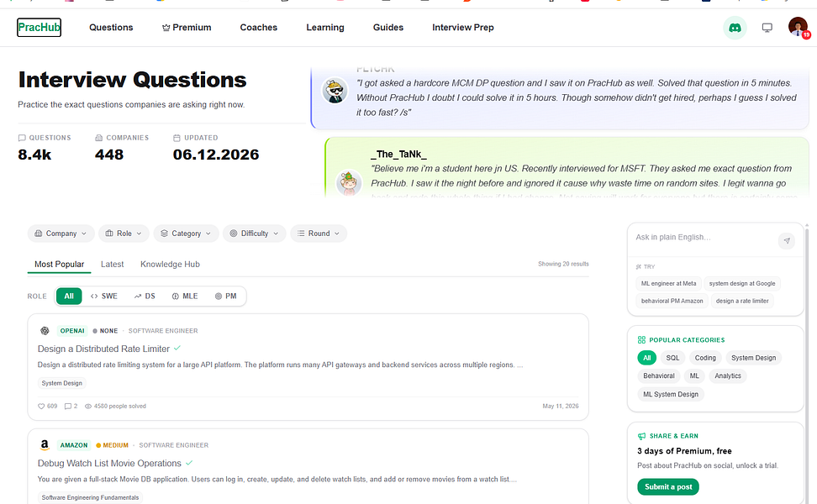The width and height of the screenshot is (817, 504).
Task: Click the 'Showing 20 results' text
Action: (x=563, y=264)
